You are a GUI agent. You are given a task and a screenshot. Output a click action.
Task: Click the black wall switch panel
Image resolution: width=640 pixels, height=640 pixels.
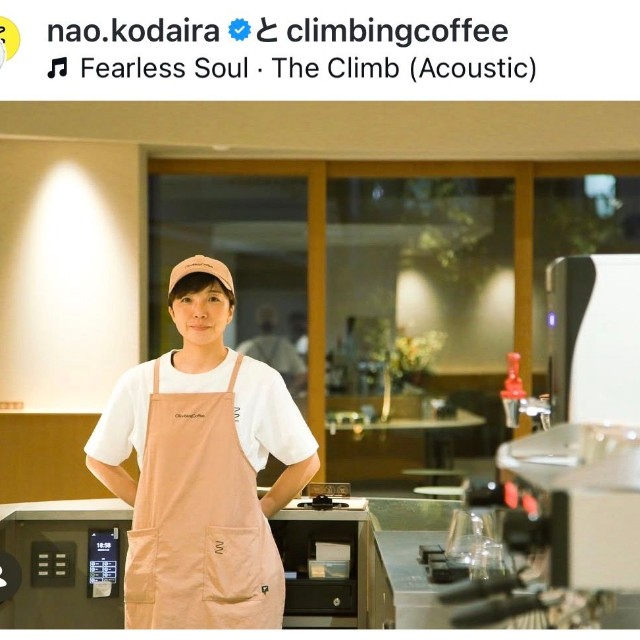pos(53,564)
